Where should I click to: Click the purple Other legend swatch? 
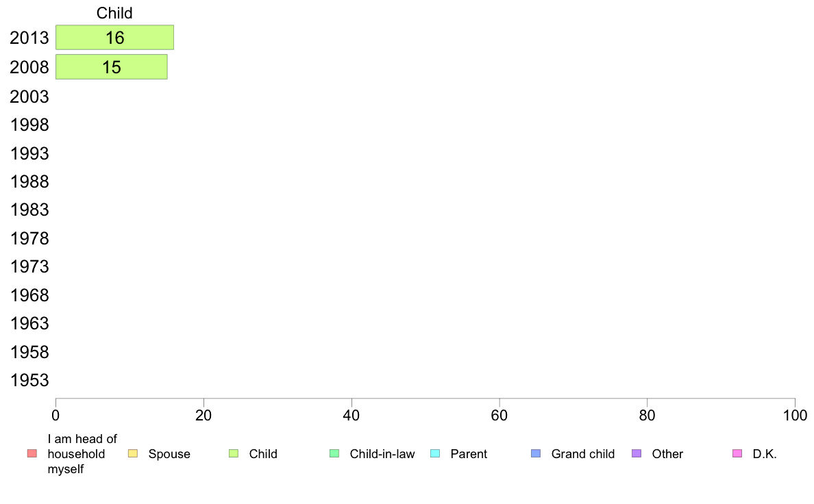[637, 453]
